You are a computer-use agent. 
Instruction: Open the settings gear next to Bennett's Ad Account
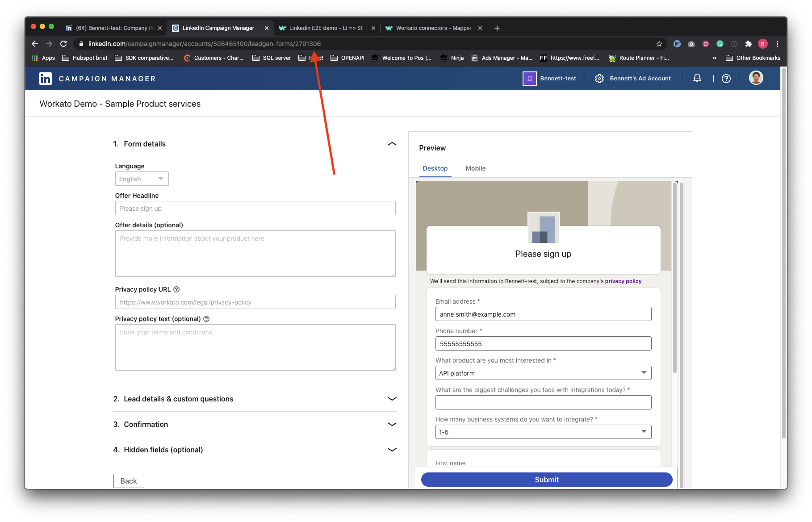tap(599, 78)
